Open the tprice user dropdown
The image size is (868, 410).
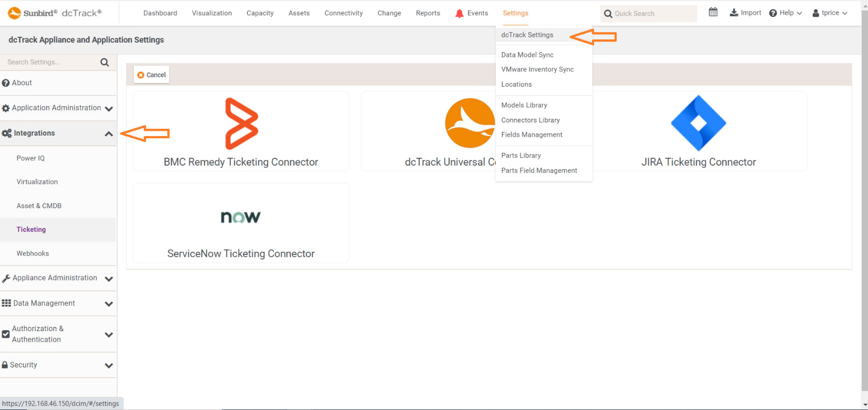[x=830, y=13]
